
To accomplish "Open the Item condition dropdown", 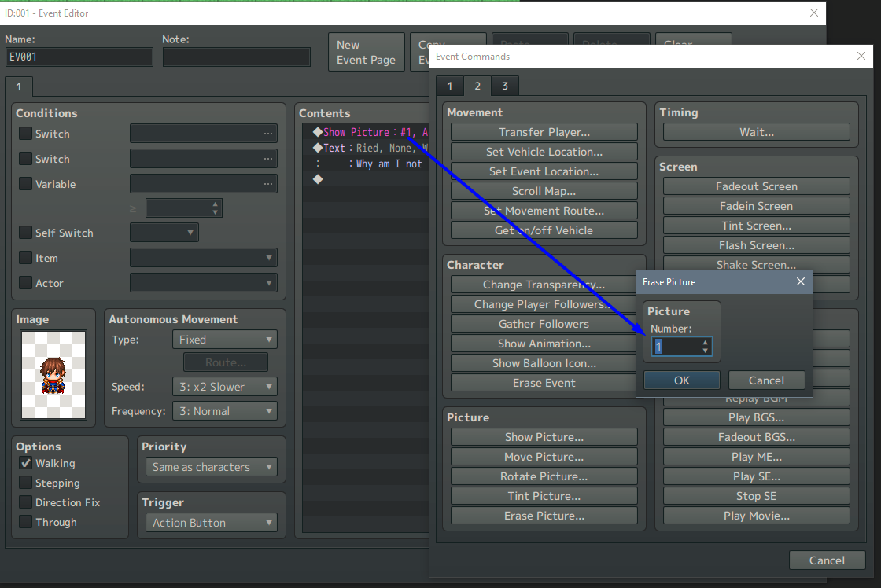I will click(204, 258).
